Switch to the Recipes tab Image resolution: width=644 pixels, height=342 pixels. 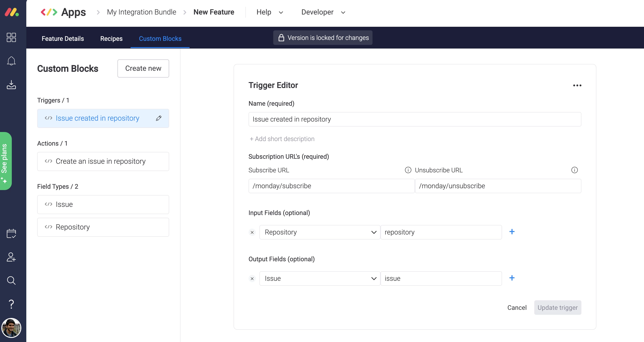point(111,39)
